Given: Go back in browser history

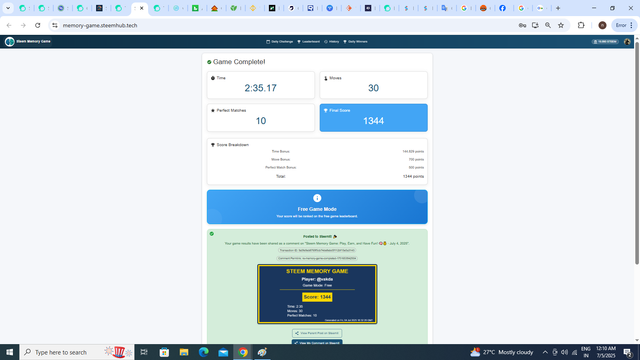Looking at the screenshot, I should pos(9,25).
